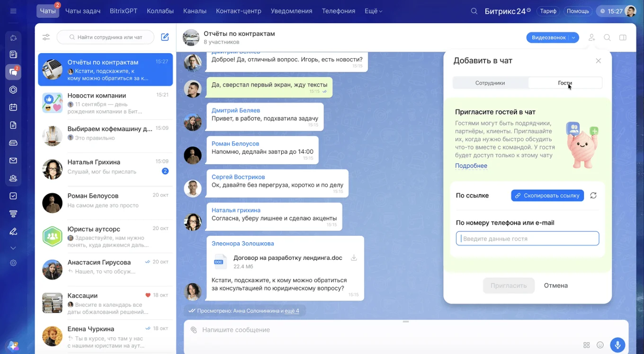The width and height of the screenshot is (644, 354).
Task: Open Контакт-центр menu item
Action: click(238, 11)
